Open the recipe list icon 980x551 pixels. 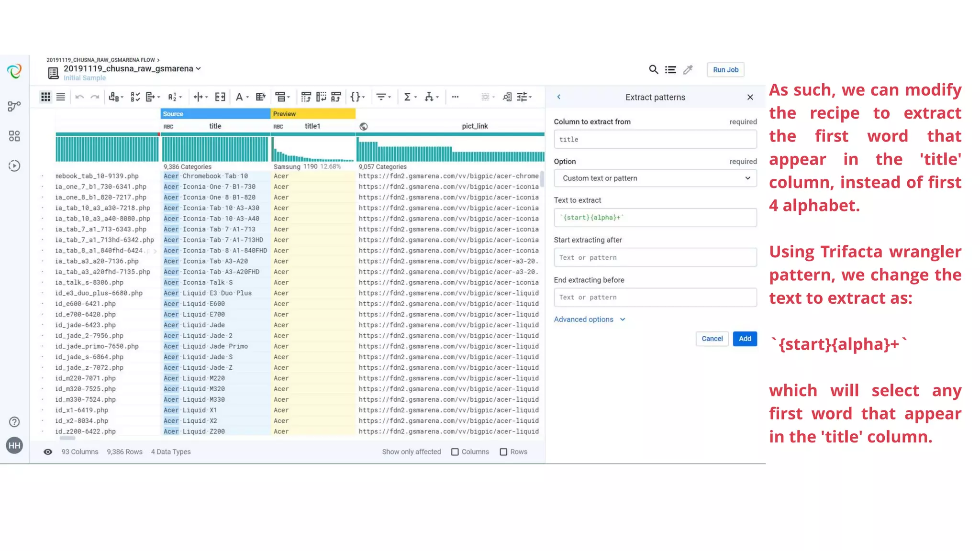(x=670, y=70)
